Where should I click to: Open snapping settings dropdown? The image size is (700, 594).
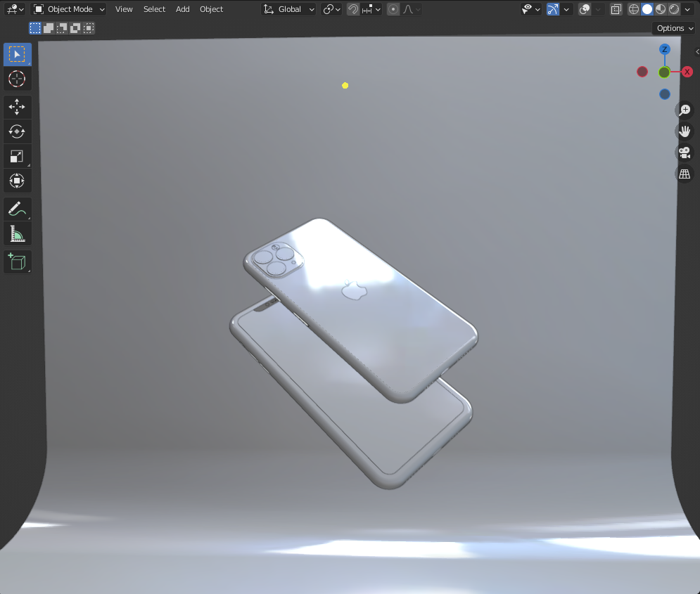(x=371, y=9)
